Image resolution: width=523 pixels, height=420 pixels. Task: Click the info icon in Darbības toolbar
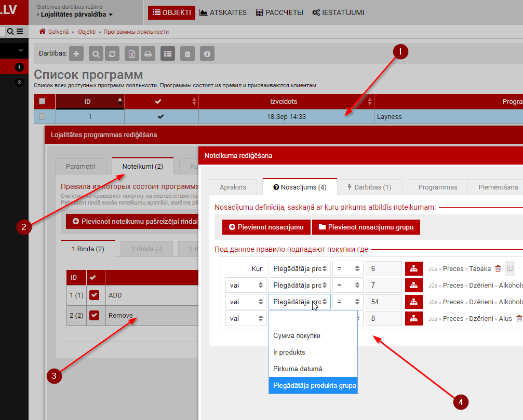[207, 53]
